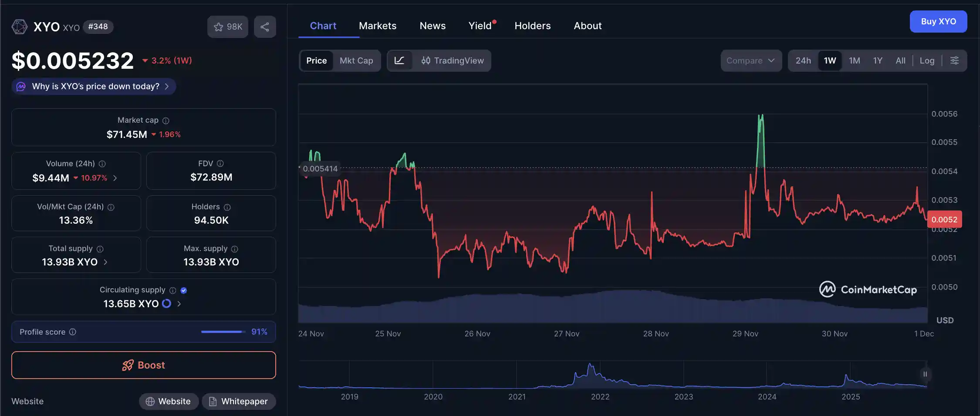Image resolution: width=980 pixels, height=416 pixels.
Task: Open the Compare dropdown
Action: pyautogui.click(x=751, y=60)
